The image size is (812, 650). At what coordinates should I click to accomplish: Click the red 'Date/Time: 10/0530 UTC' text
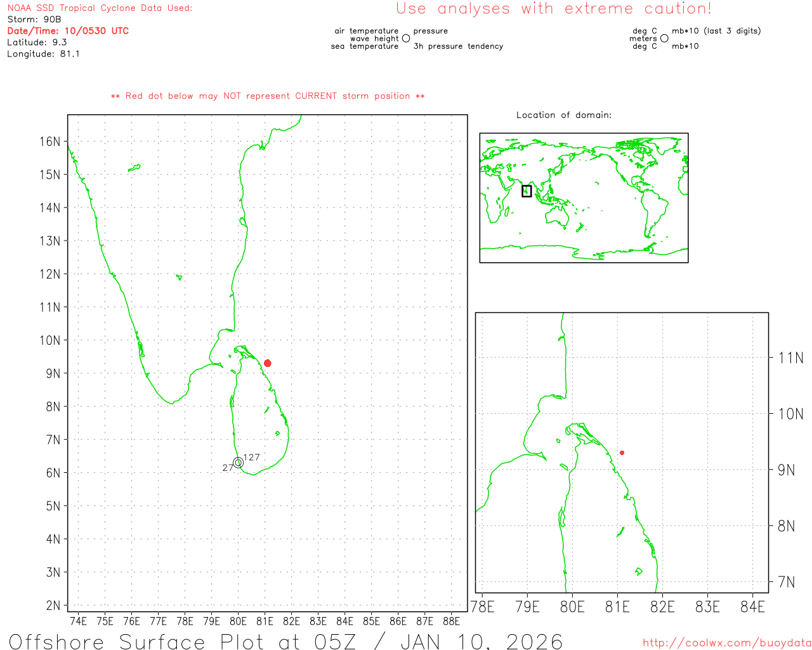pyautogui.click(x=68, y=31)
